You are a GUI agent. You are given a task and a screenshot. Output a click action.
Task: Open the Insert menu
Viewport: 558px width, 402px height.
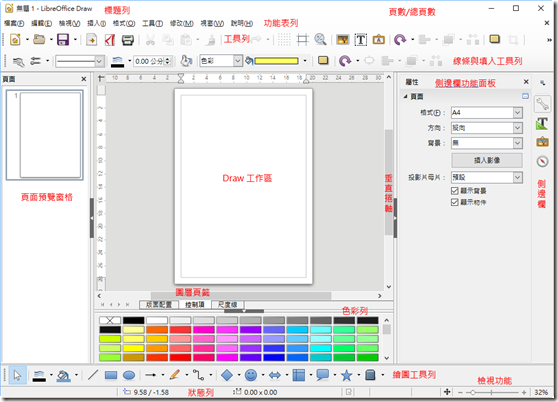coord(96,23)
